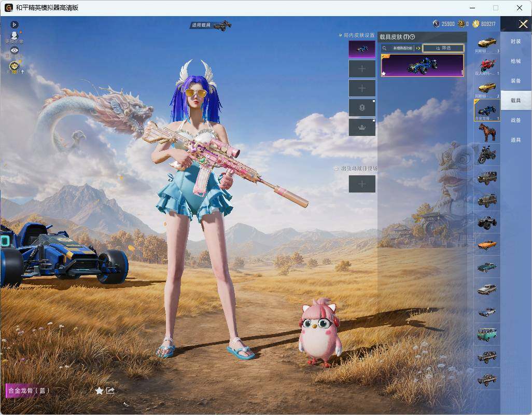Click the star on the skin card
This screenshot has width=532, height=415.
pyautogui.click(x=384, y=73)
